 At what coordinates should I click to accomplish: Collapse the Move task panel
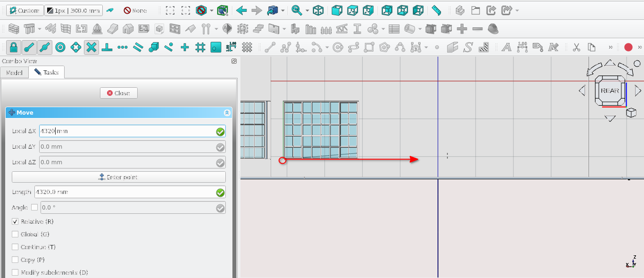coord(227,113)
